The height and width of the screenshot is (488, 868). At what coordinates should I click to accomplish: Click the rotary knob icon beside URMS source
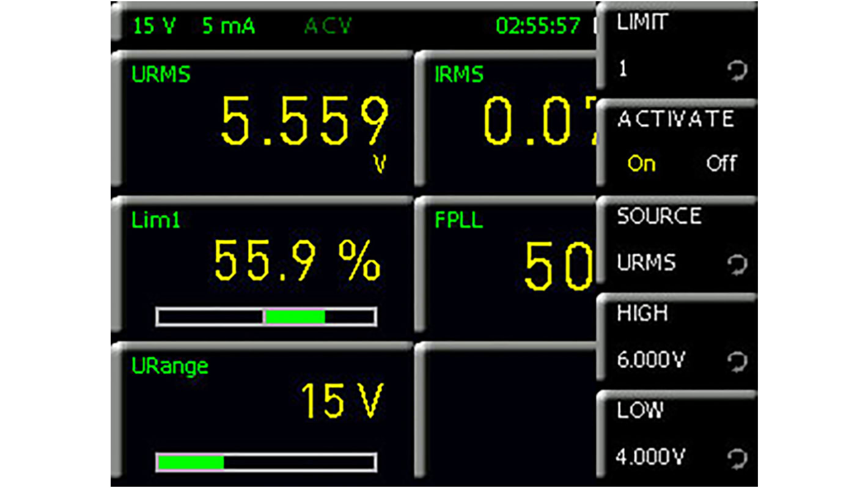[738, 265]
